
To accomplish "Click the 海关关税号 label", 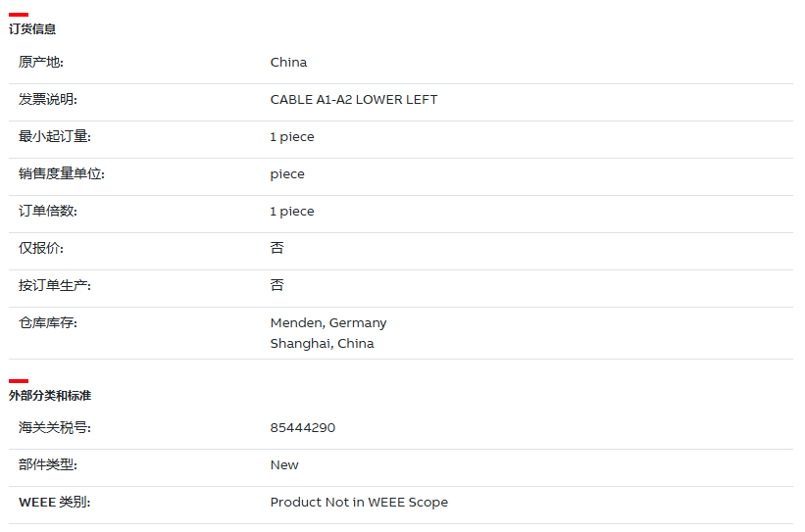I will click(x=55, y=427).
